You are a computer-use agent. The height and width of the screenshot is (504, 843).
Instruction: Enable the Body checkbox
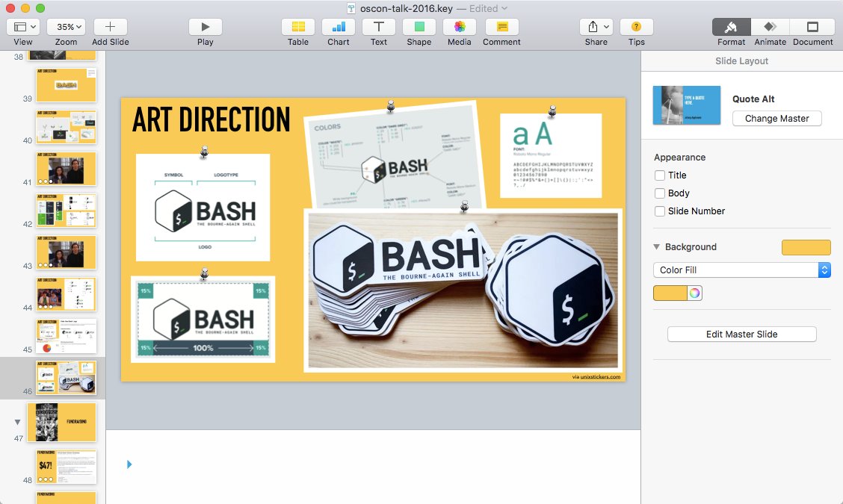(660, 193)
